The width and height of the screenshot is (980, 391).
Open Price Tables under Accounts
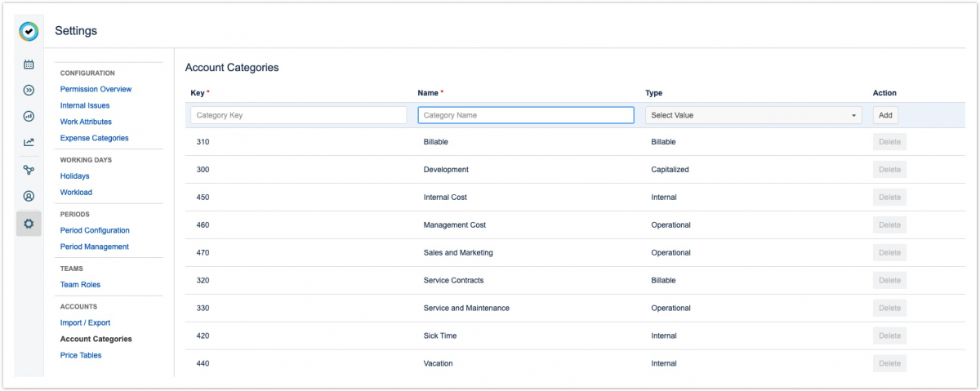pyautogui.click(x=81, y=355)
